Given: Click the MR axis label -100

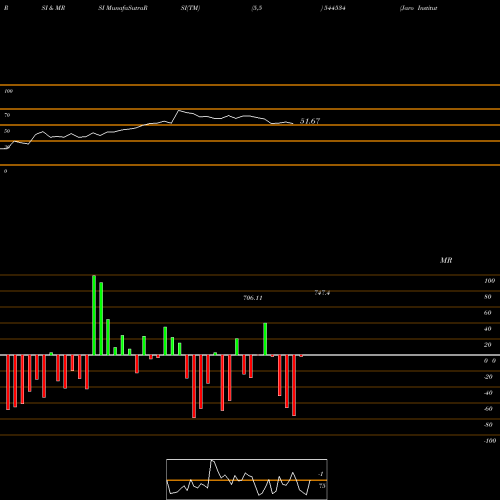Looking at the screenshot, I should tap(490, 441).
